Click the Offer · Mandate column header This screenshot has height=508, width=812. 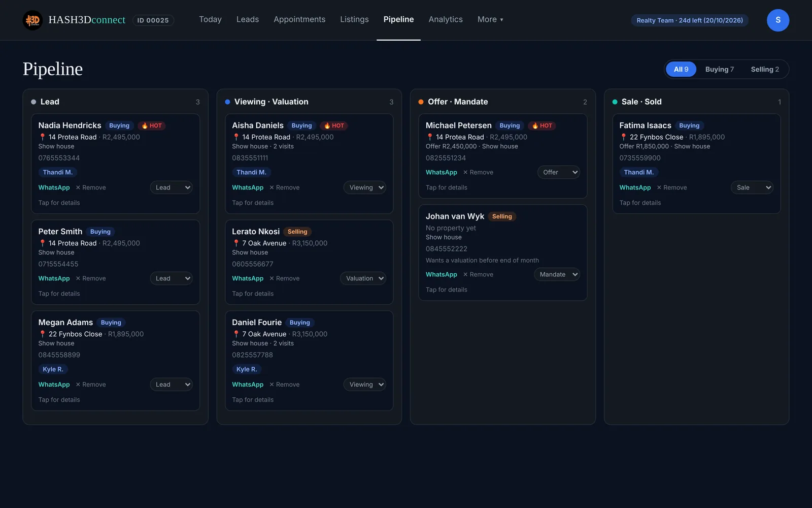click(458, 102)
